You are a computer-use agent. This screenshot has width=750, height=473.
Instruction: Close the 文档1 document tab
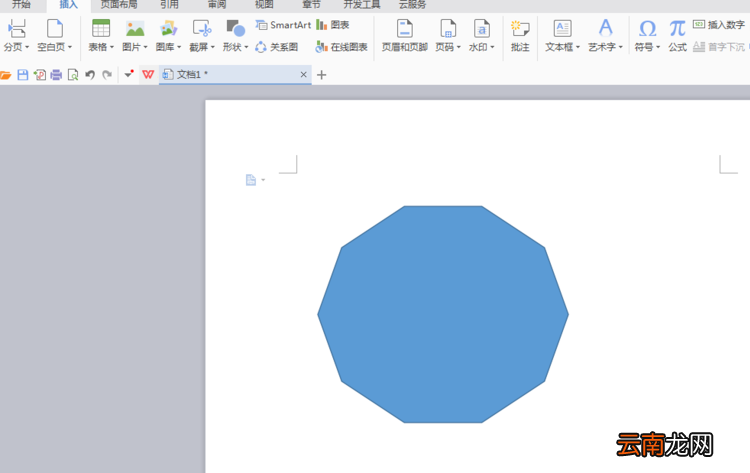coord(303,75)
